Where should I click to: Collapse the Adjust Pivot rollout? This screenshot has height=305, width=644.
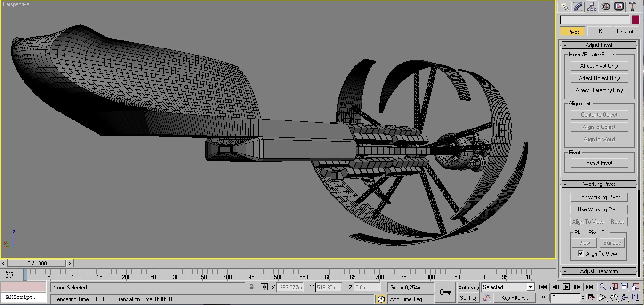click(599, 45)
